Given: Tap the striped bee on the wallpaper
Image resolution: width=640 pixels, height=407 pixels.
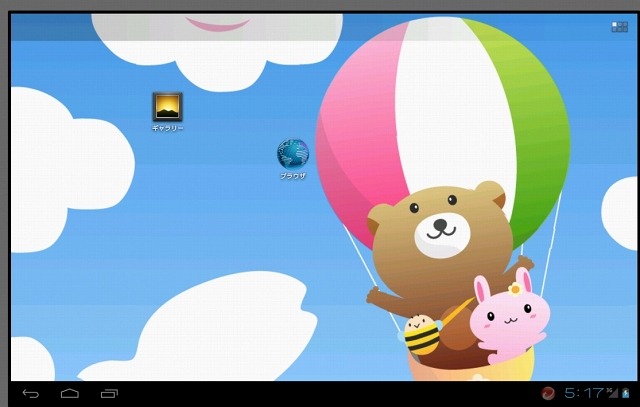Looking at the screenshot, I should coord(422,335).
